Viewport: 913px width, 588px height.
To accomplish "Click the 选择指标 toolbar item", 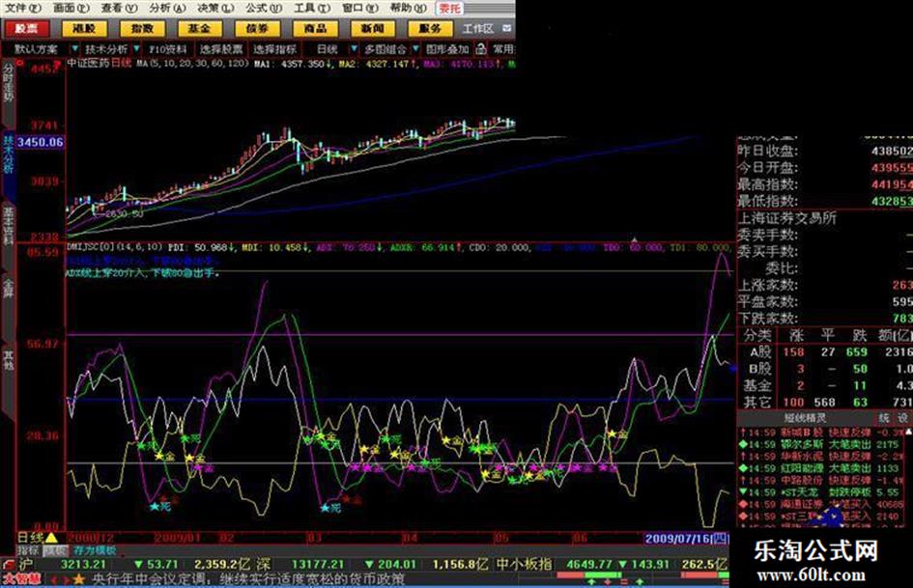I will click(274, 49).
